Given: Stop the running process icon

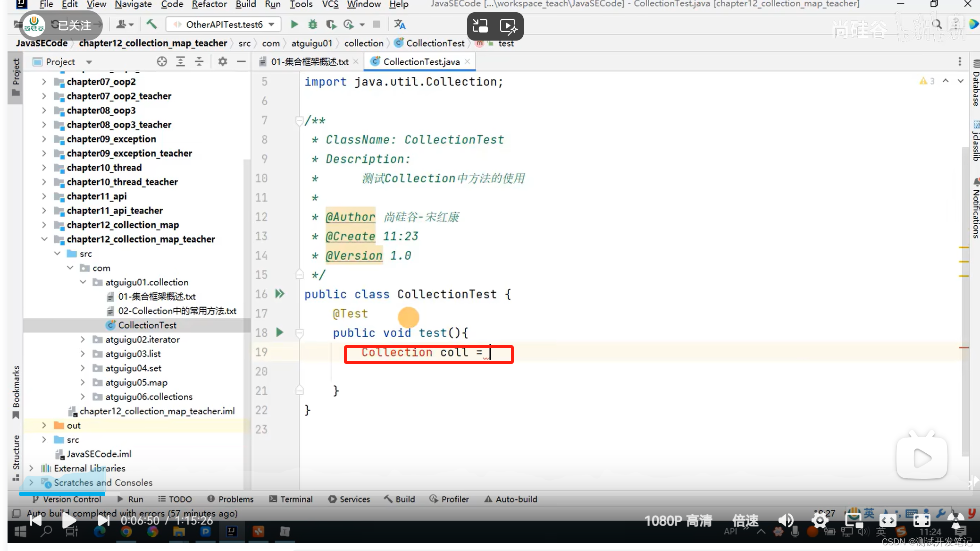Looking at the screenshot, I should point(377,24).
